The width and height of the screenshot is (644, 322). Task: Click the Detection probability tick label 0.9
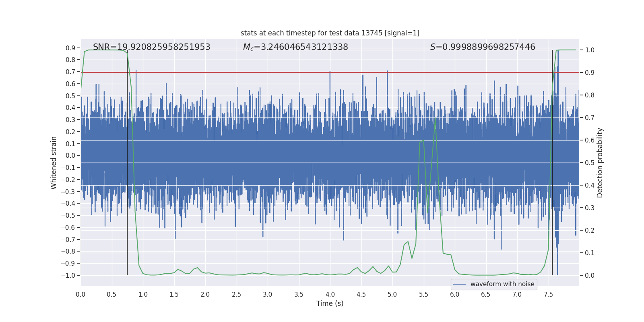click(590, 73)
